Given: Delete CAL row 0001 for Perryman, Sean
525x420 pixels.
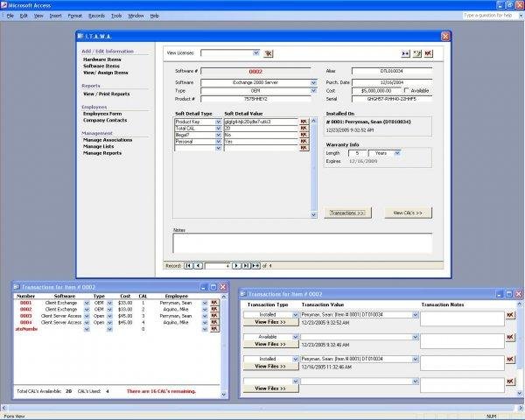Looking at the screenshot, I should 214,303.
